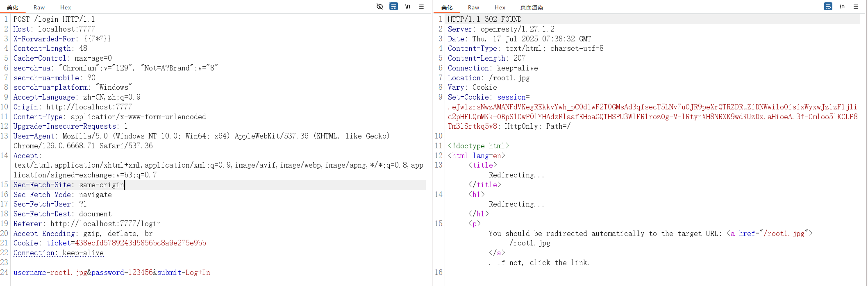Click the Cache-Control: max-age=0 header
The image size is (868, 286).
pos(62,58)
